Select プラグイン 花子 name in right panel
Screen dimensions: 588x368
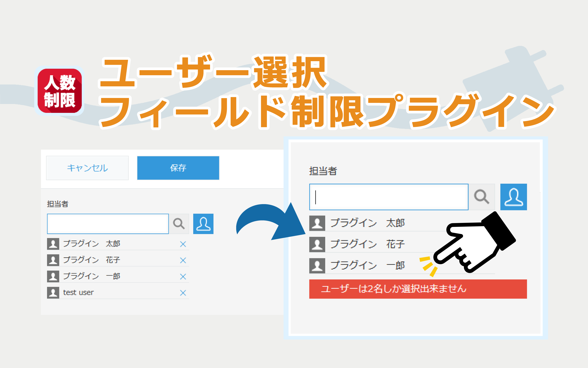coord(368,244)
